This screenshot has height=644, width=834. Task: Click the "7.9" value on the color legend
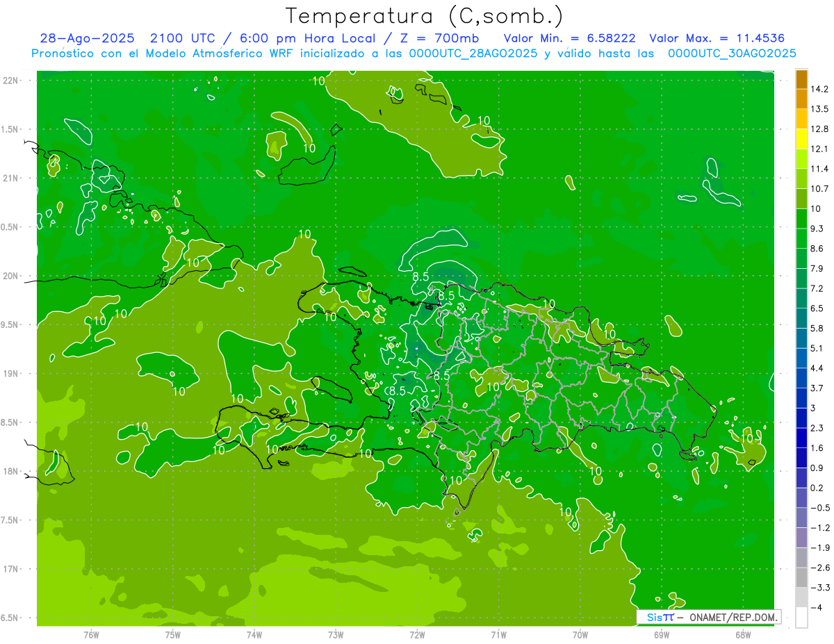click(817, 268)
